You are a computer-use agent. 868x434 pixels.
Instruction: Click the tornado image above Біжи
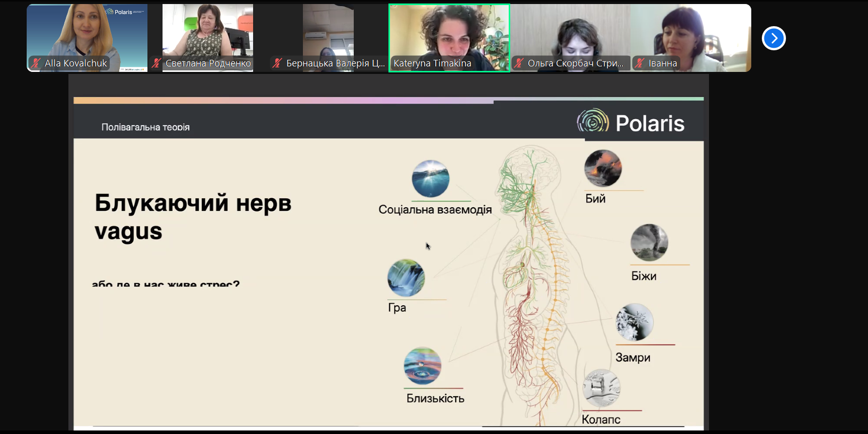pyautogui.click(x=649, y=242)
